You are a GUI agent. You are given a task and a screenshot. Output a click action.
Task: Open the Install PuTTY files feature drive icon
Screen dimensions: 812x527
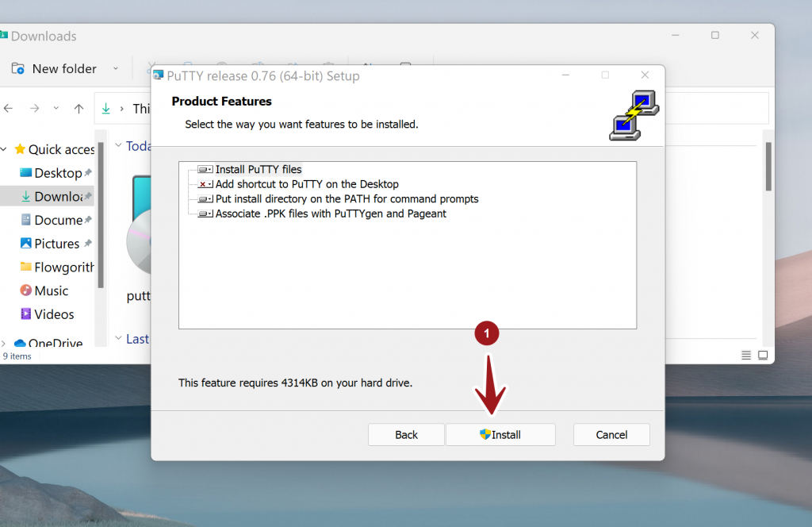205,170
